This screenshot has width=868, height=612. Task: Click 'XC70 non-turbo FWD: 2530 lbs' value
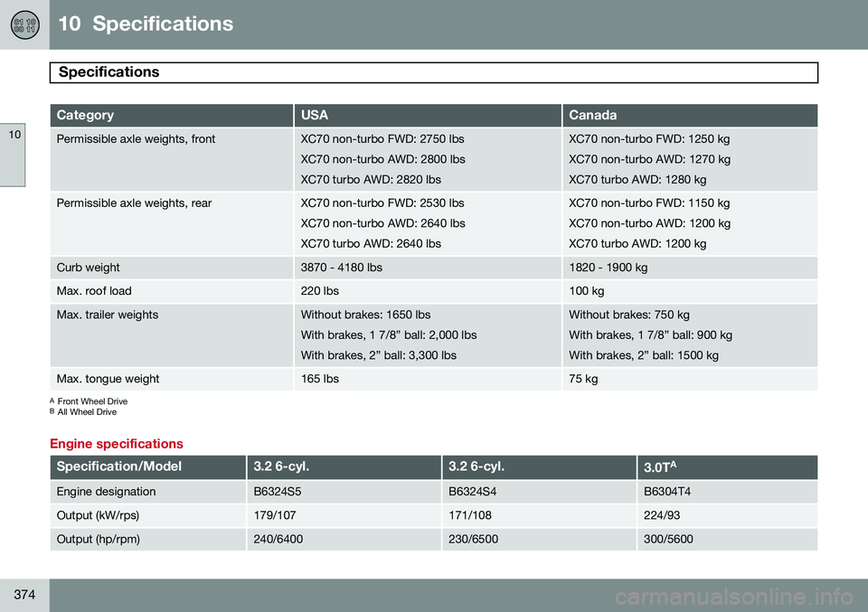(x=382, y=203)
